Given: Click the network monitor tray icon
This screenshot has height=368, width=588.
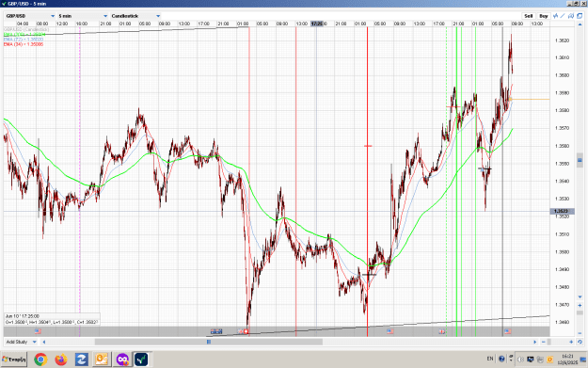Looking at the screenshot, I should click(531, 360).
